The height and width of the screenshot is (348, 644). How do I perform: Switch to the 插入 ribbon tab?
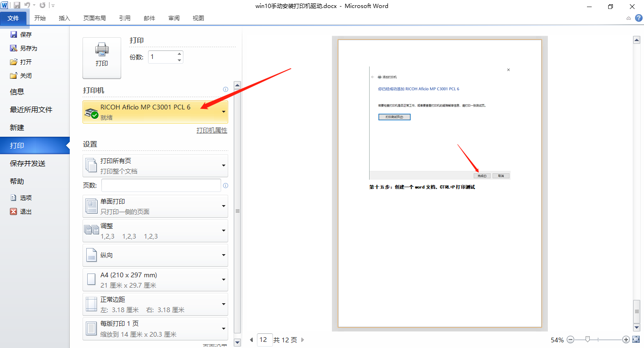[x=65, y=18]
